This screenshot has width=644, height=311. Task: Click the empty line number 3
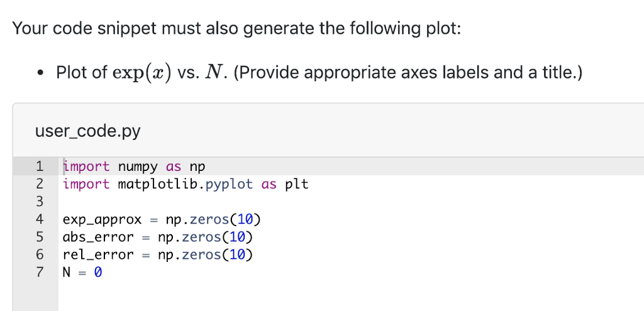click(x=39, y=202)
